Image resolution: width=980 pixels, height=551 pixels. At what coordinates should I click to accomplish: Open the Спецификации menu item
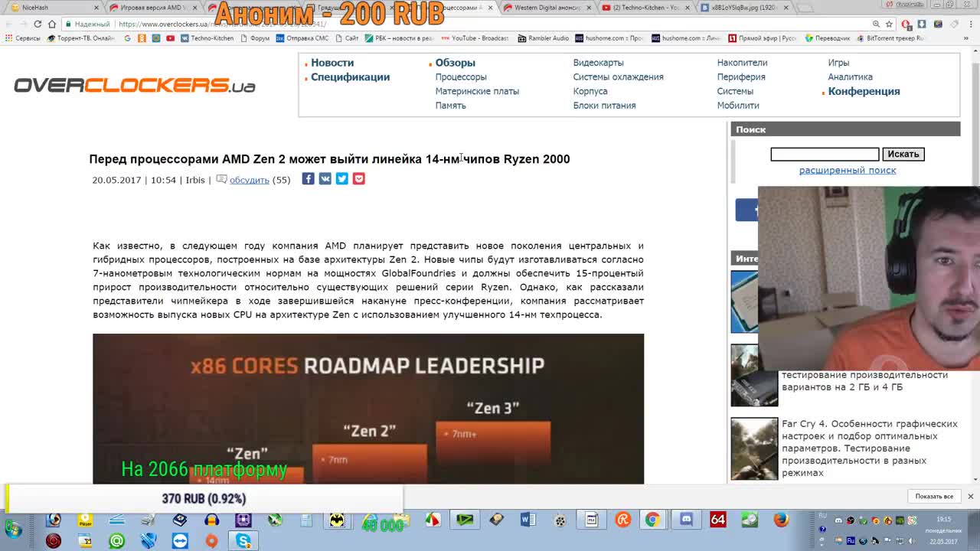pos(350,77)
